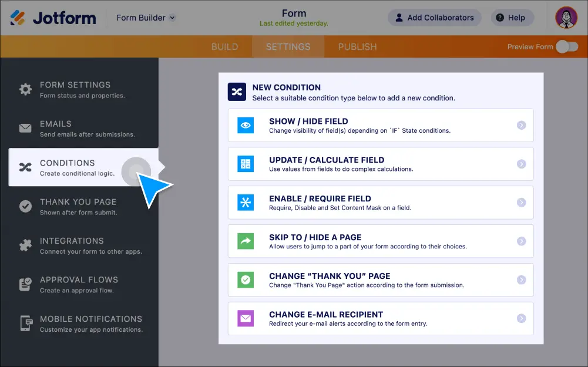Switch to the Build tab
Image resolution: width=588 pixels, height=367 pixels.
[x=224, y=47]
